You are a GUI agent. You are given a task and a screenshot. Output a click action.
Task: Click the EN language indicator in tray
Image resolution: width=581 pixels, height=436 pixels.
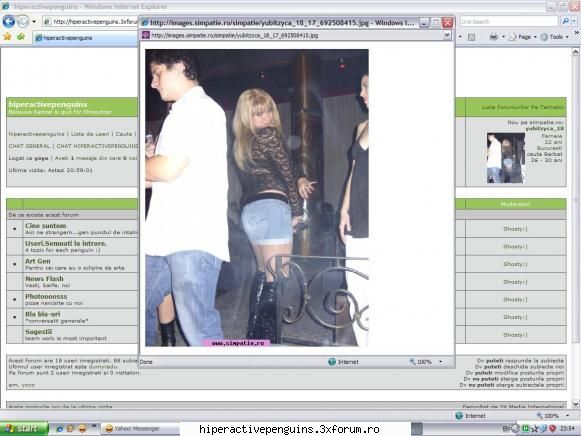point(506,429)
